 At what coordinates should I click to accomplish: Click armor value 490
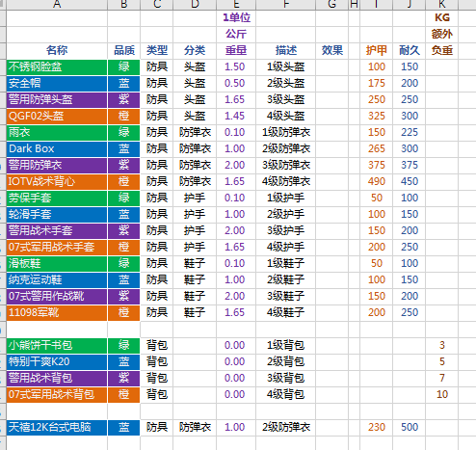[377, 182]
